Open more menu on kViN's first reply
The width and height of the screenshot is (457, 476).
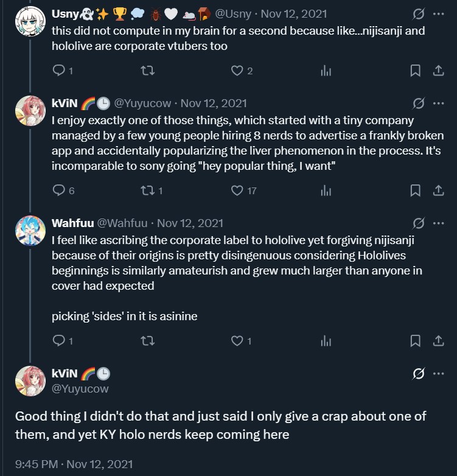438,103
